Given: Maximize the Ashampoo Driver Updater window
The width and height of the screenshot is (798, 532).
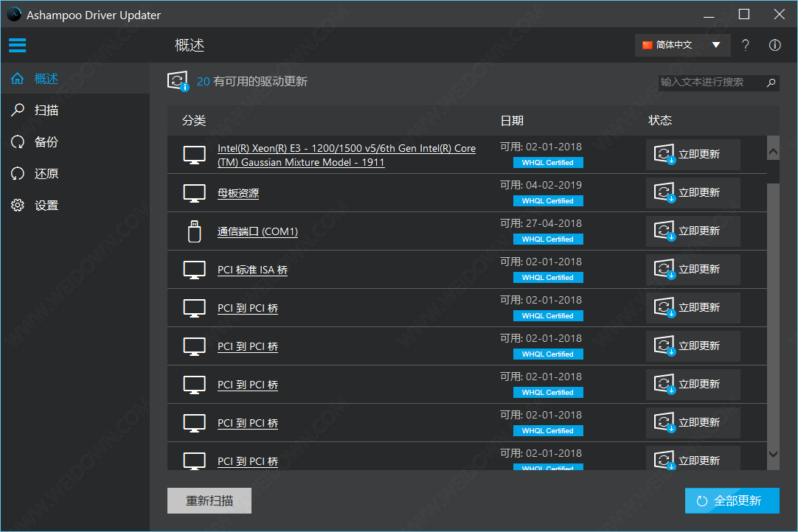Looking at the screenshot, I should (x=743, y=14).
